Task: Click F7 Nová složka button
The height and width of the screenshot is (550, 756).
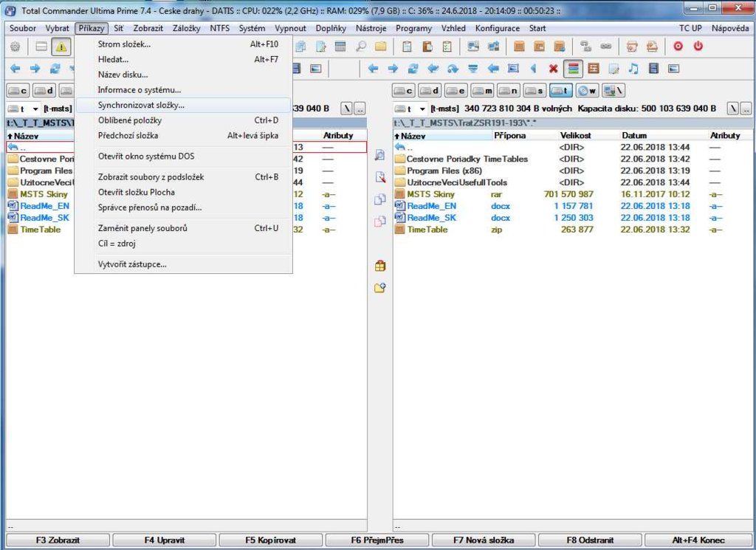Action: [484, 540]
